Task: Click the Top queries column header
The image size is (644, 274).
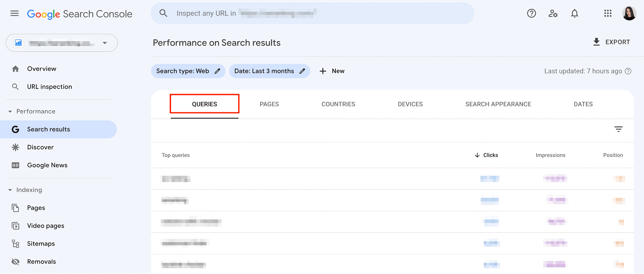Action: click(x=176, y=155)
